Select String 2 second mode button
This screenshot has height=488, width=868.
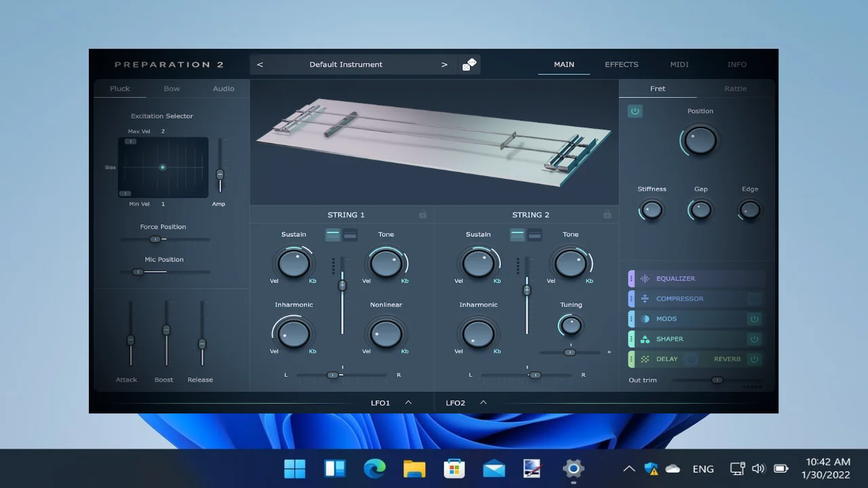[534, 235]
